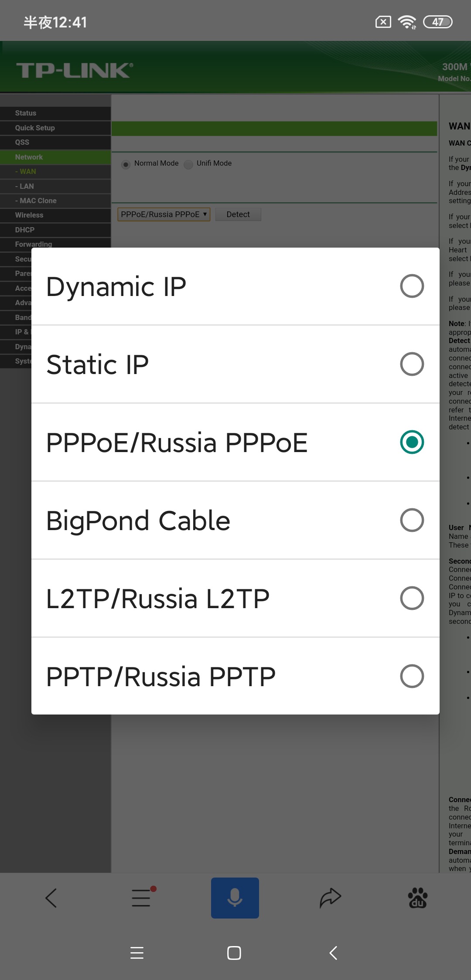Viewport: 471px width, 980px height.
Task: Select the Dynamic IP radio option
Action: pyautogui.click(x=235, y=286)
